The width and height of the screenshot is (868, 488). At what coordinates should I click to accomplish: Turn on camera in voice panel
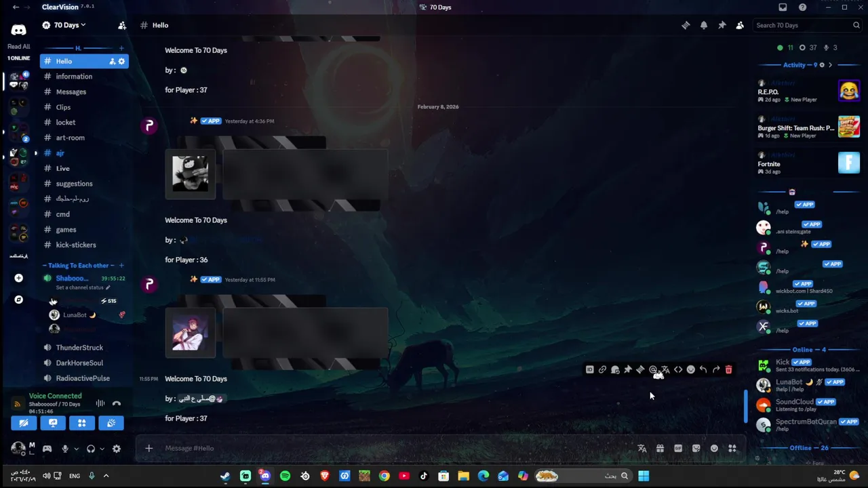(x=24, y=423)
